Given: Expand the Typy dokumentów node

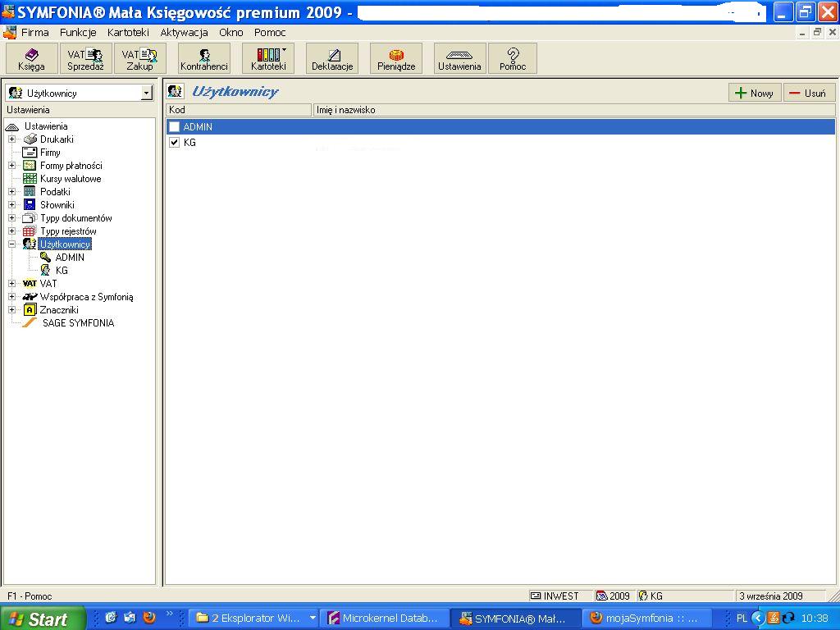Looking at the screenshot, I should [x=11, y=218].
